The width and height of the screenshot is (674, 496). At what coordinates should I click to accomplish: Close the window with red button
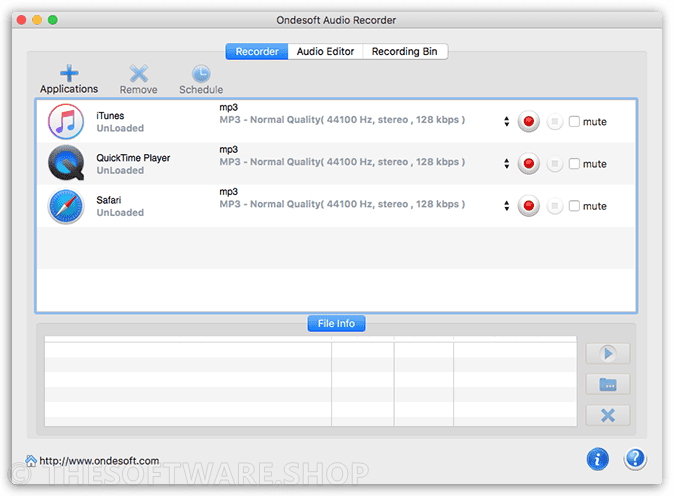(x=21, y=20)
